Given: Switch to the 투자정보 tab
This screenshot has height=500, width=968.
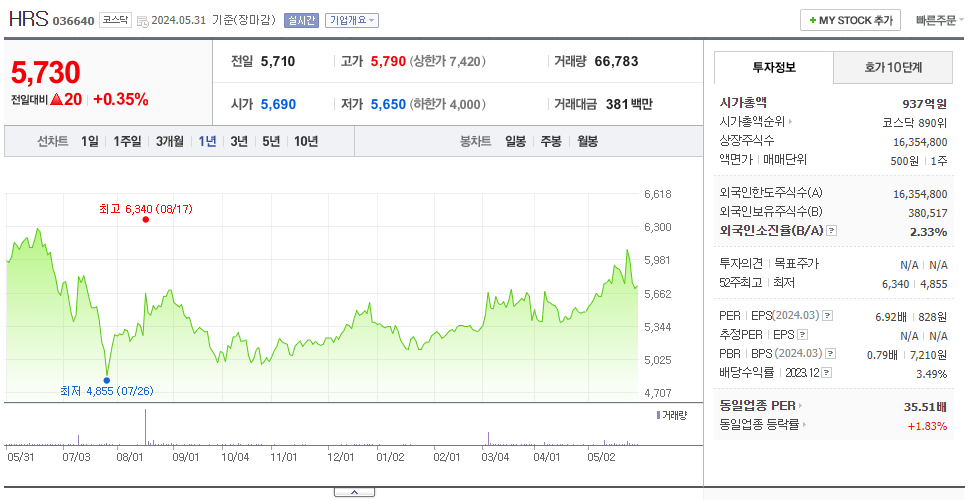Looking at the screenshot, I should coord(774,67).
